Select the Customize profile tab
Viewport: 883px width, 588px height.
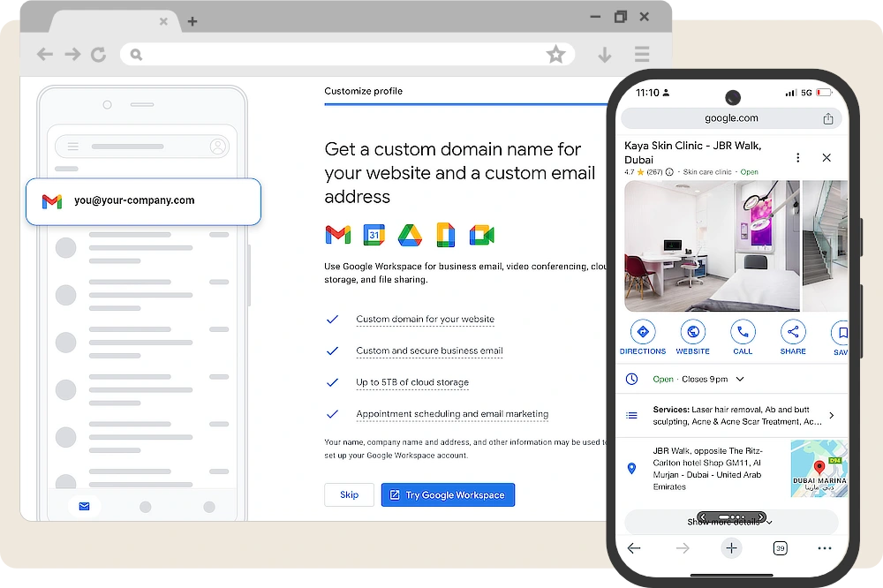pyautogui.click(x=363, y=91)
